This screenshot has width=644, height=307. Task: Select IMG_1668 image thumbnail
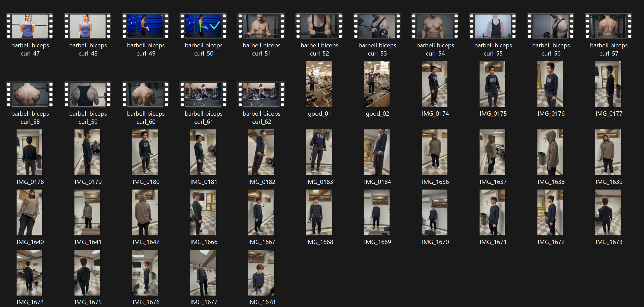[319, 212]
